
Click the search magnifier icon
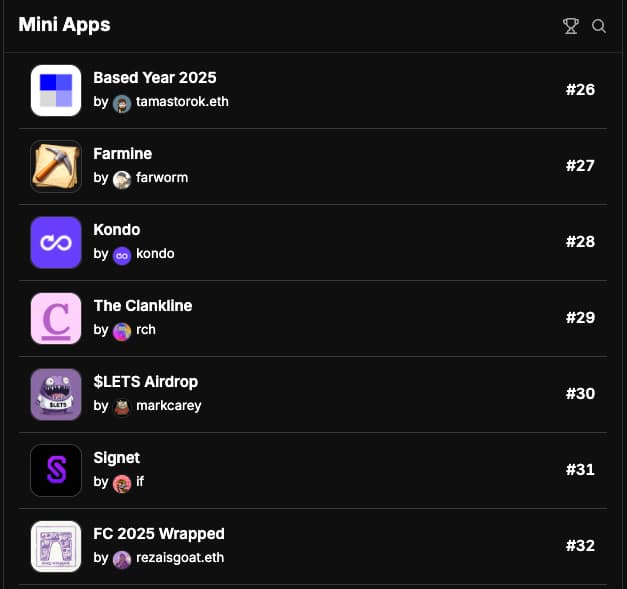coord(599,26)
